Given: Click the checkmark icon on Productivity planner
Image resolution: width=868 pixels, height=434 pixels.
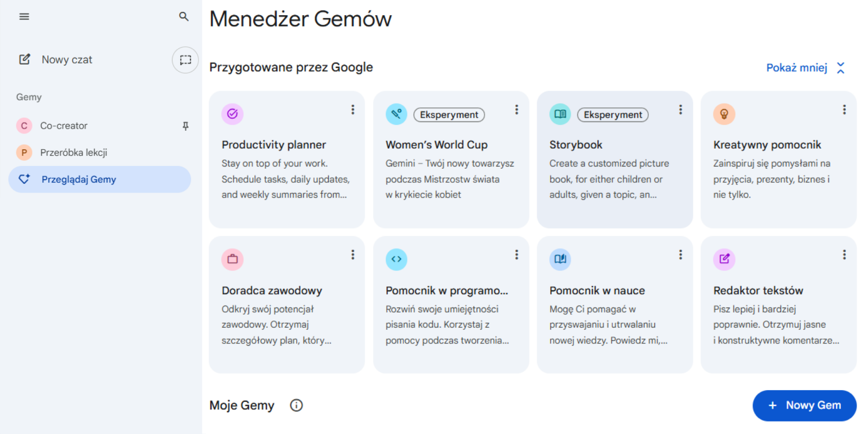Looking at the screenshot, I should point(232,114).
